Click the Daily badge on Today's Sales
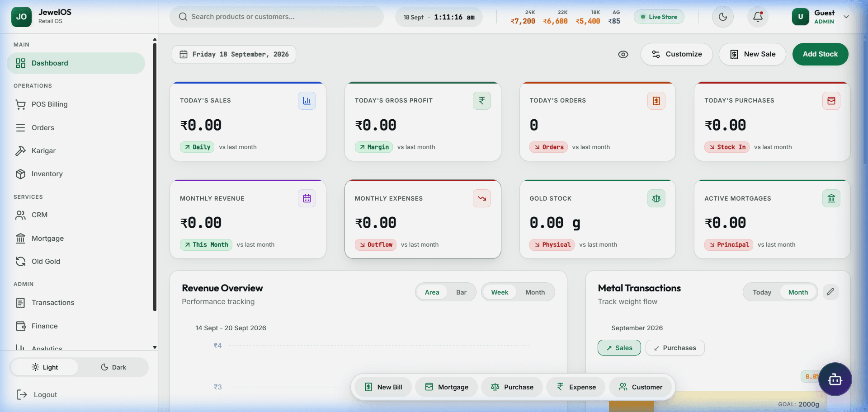 click(x=198, y=147)
